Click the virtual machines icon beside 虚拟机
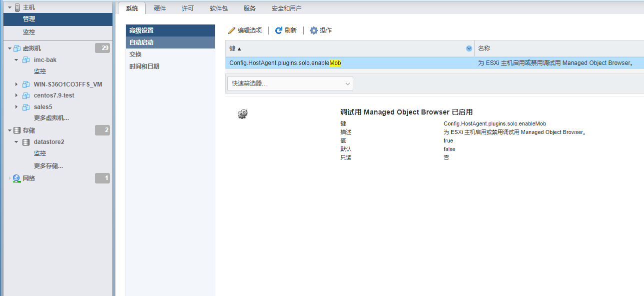 (17, 48)
